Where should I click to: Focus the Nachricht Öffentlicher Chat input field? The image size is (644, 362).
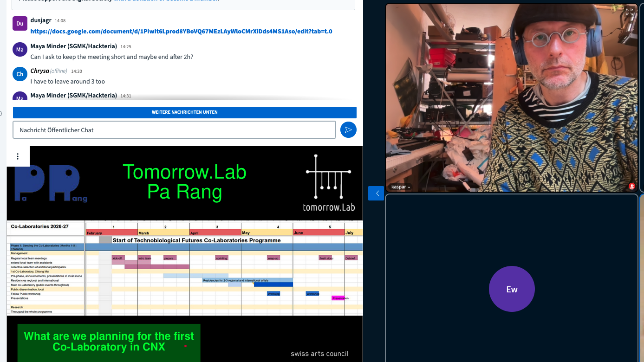pos(174,130)
